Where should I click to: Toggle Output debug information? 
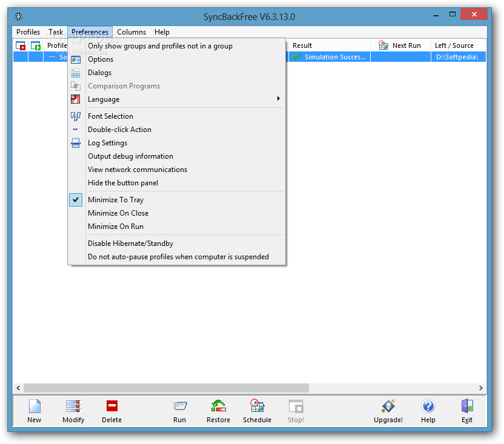[x=130, y=156]
